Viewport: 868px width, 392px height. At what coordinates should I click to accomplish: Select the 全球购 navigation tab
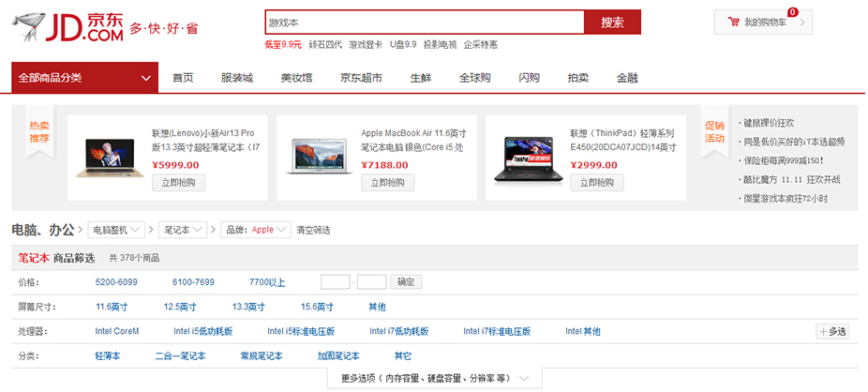pyautogui.click(x=474, y=78)
